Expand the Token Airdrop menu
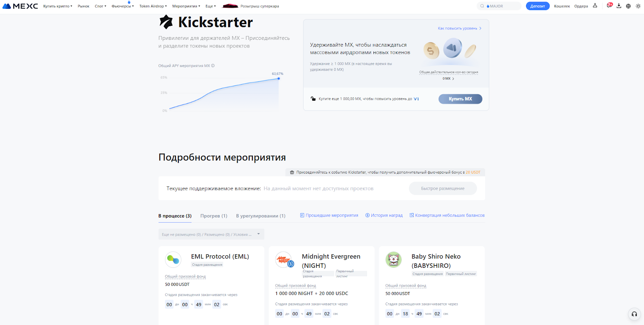The height and width of the screenshot is (325, 644). coord(153,6)
